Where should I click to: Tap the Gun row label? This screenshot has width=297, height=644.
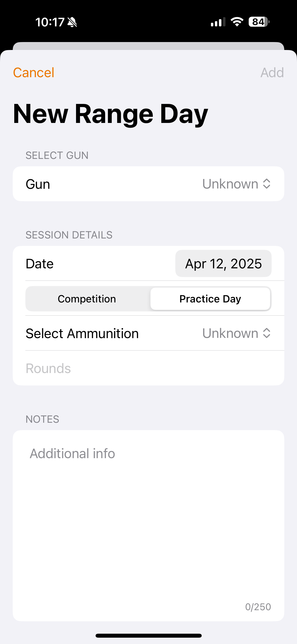[38, 184]
